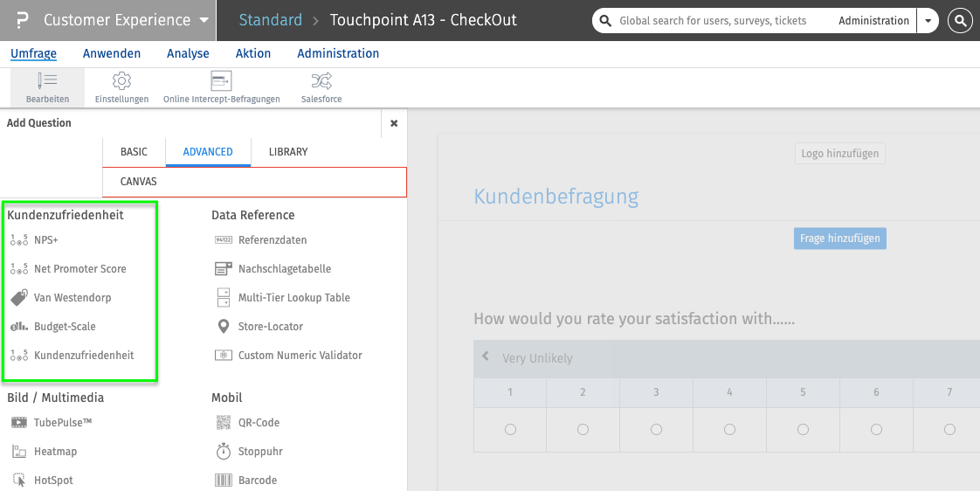Switch to the LIBRARY tab
This screenshot has height=491, width=980.
click(288, 152)
